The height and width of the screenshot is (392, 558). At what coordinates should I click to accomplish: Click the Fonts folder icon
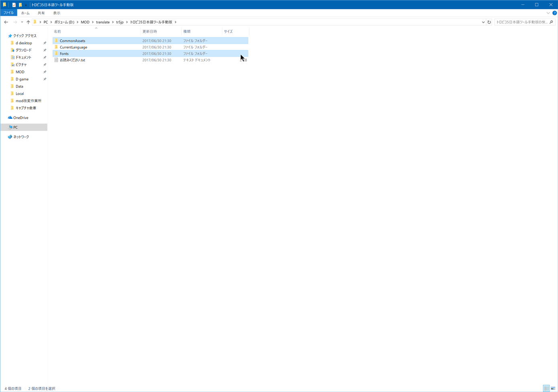(56, 53)
